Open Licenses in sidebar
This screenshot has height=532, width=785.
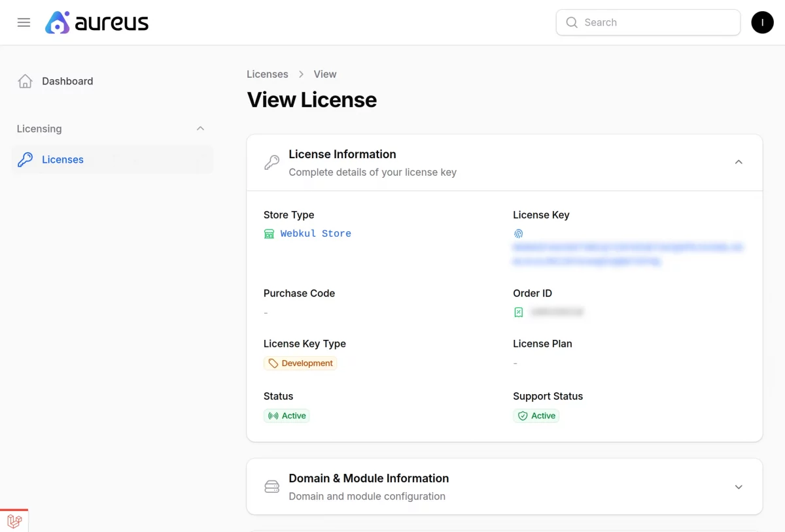coord(112,159)
